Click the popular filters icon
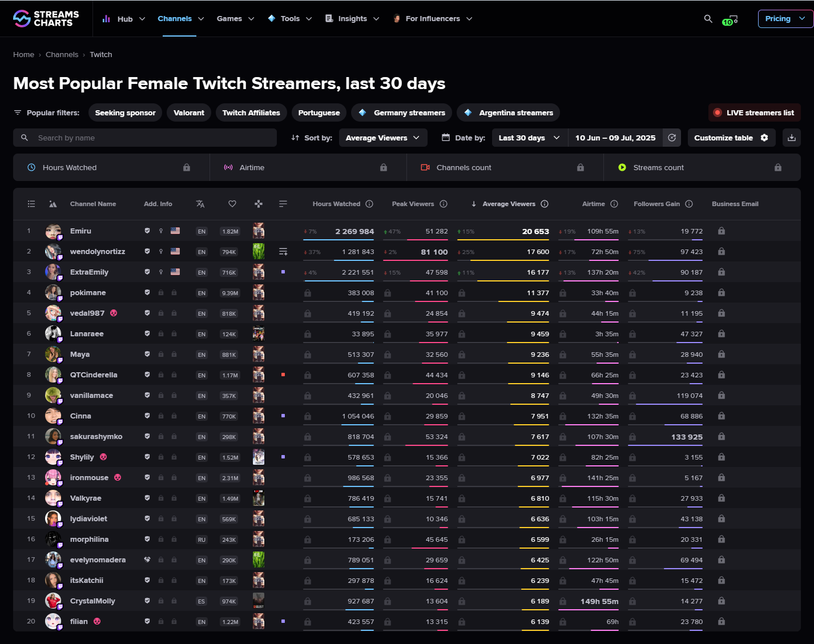The width and height of the screenshot is (814, 644). click(18, 112)
